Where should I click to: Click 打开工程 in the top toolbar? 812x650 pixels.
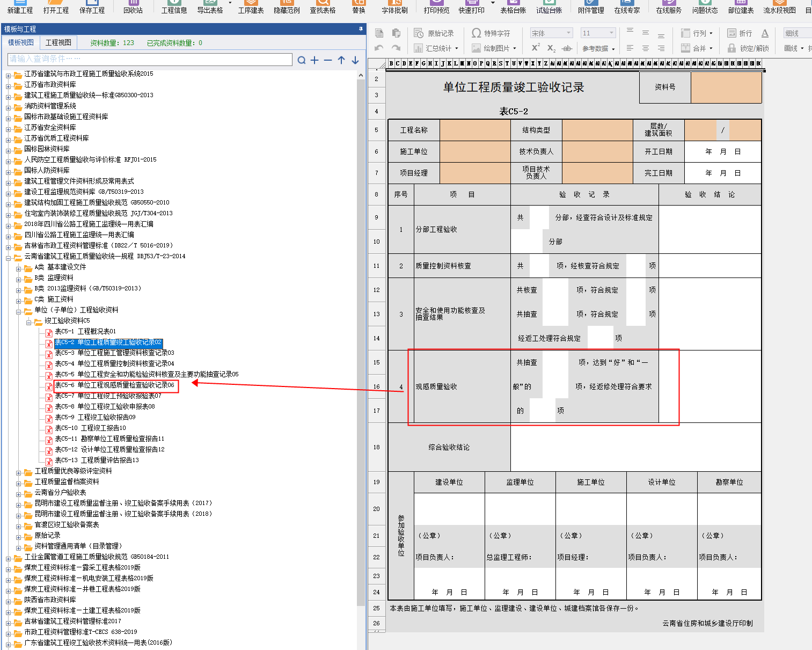tap(56, 7)
